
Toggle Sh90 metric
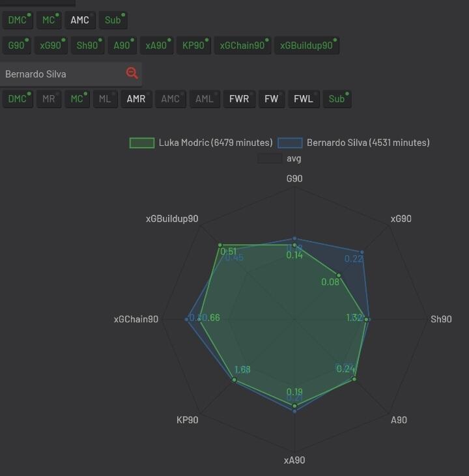(x=88, y=46)
